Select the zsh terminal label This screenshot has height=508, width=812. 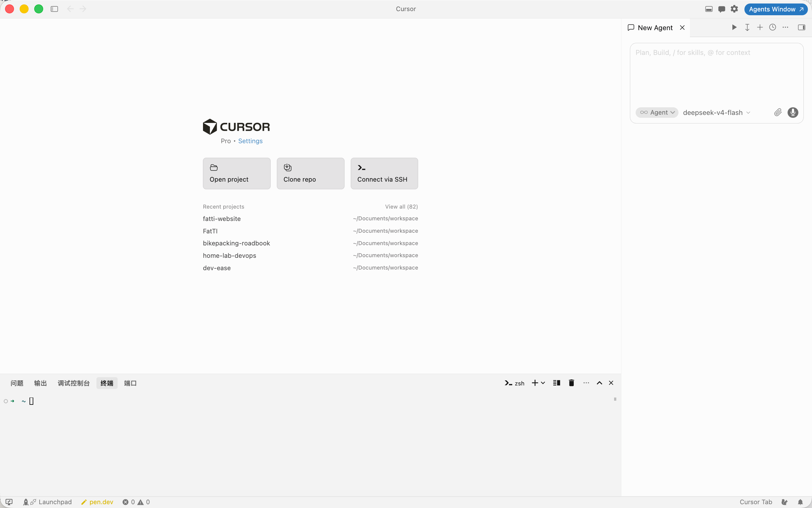pos(514,383)
